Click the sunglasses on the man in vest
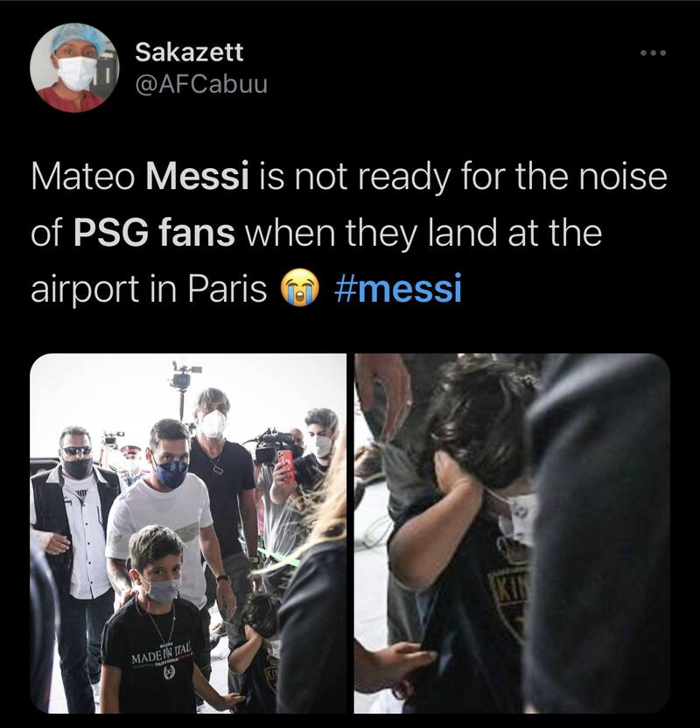Image resolution: width=700 pixels, height=728 pixels. click(77, 451)
